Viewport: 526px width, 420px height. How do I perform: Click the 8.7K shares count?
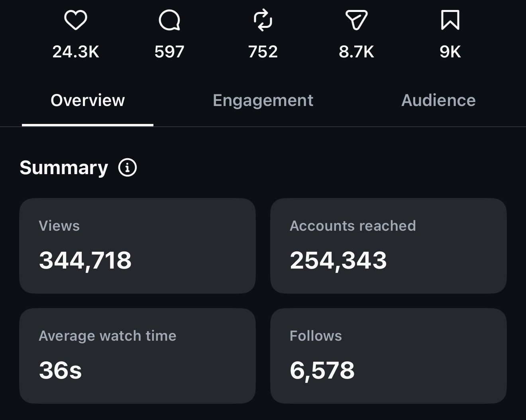pyautogui.click(x=356, y=52)
